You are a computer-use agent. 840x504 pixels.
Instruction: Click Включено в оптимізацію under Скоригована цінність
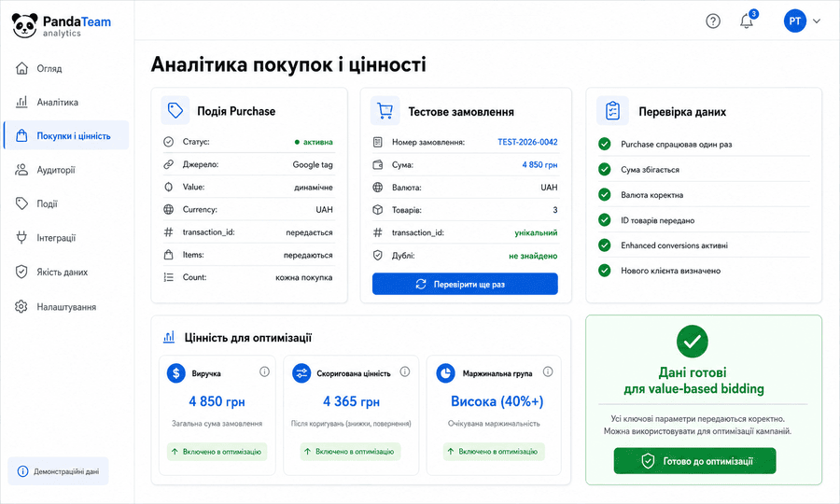(350, 452)
